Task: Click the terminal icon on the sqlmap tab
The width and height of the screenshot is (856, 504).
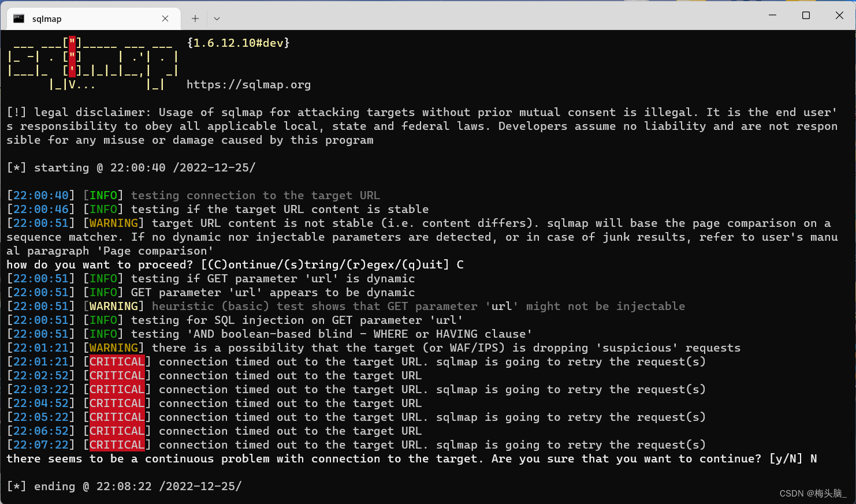Action: coord(19,18)
